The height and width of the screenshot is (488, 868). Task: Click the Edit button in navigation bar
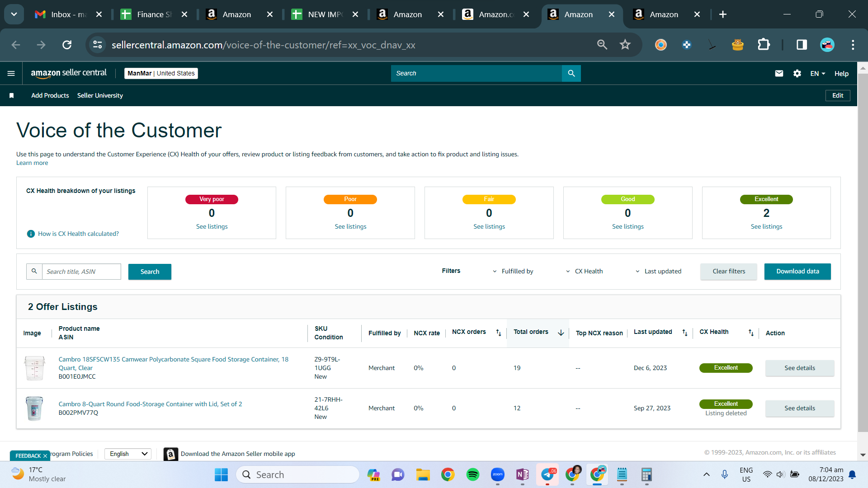point(838,95)
